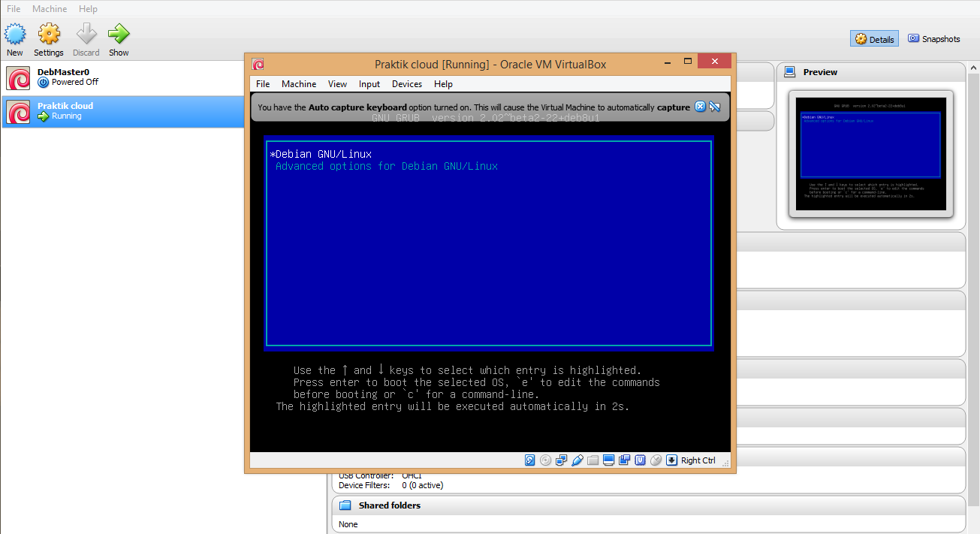
Task: Open the Devices menu in VM window
Action: point(407,84)
